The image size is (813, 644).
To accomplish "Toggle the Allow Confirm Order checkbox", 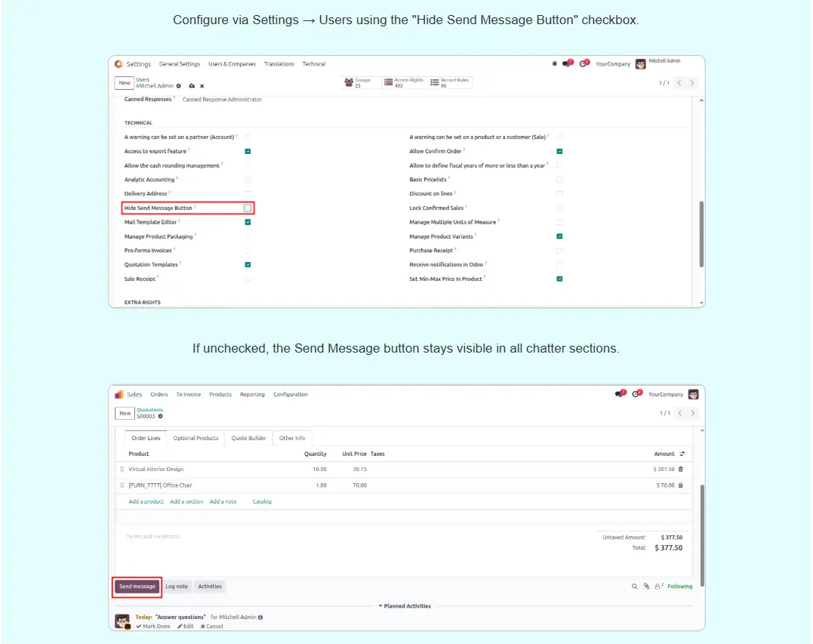I will coord(559,151).
